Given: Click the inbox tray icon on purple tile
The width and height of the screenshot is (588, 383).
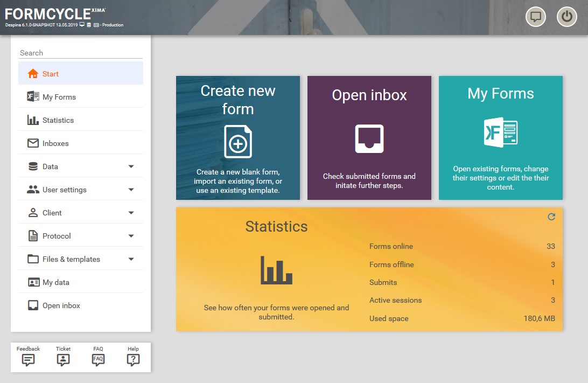Looking at the screenshot, I should coord(369,139).
